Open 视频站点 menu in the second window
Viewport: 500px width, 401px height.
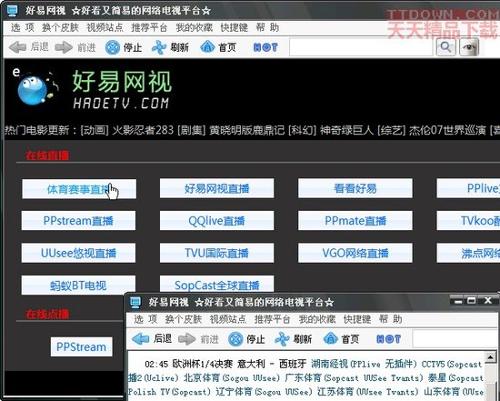pos(228,319)
